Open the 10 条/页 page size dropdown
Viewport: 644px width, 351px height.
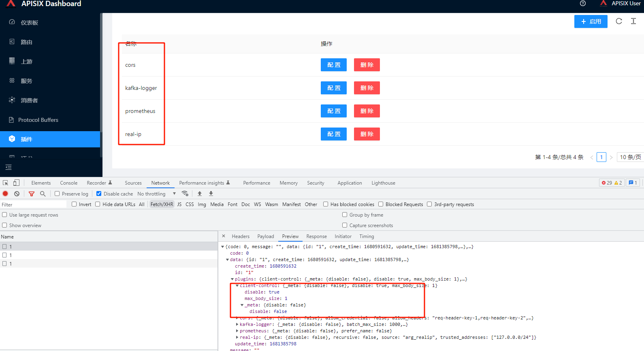click(x=630, y=157)
